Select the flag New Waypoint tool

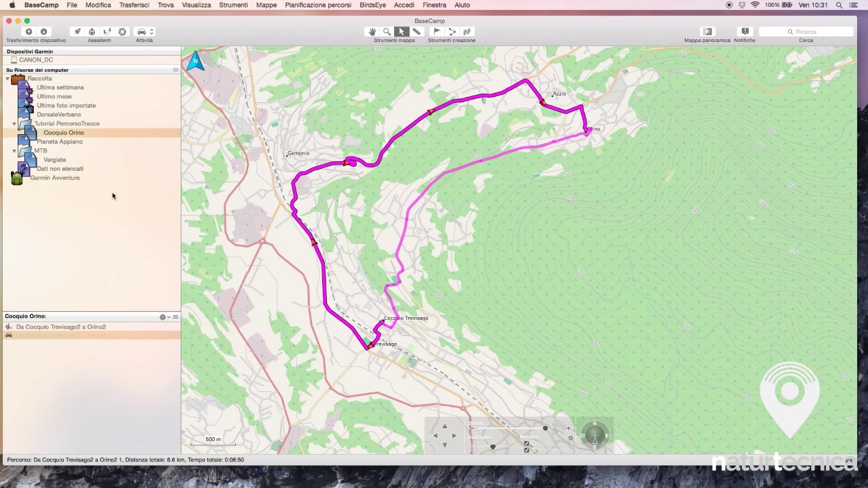pos(437,31)
